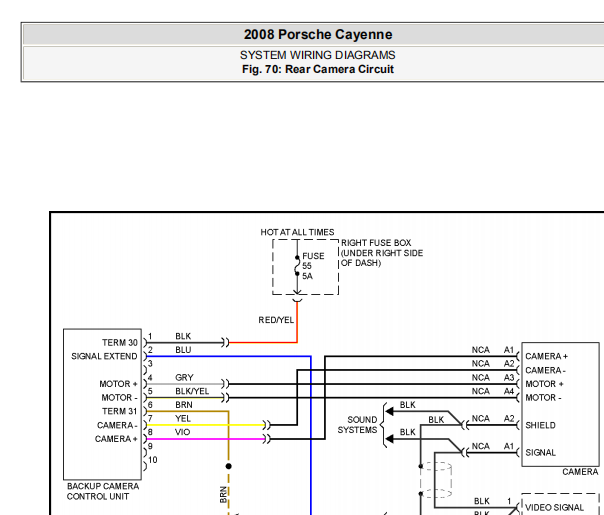The width and height of the screenshot is (604, 515).
Task: Click the "VIDEO SIGNAL" label
Action: (554, 508)
